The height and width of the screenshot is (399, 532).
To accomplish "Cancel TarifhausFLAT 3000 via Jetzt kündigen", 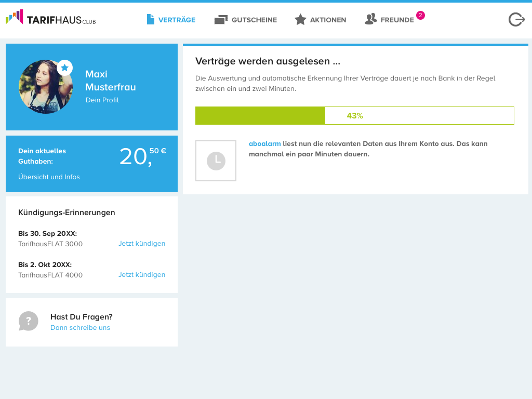I will (142, 244).
